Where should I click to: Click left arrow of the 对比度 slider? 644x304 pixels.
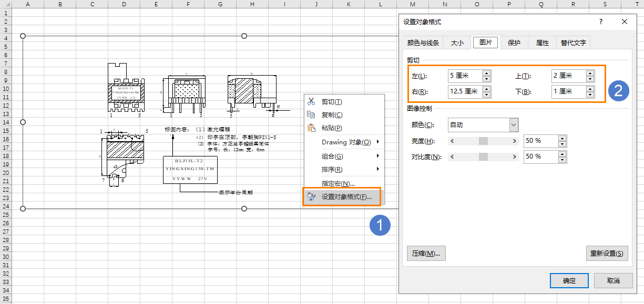(x=452, y=156)
